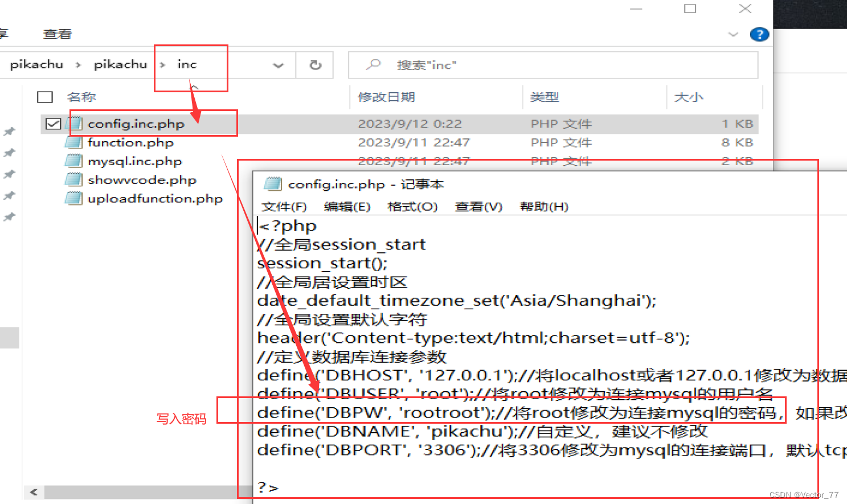Open mysql.inc.php via its file icon
This screenshot has height=504, width=847.
pyautogui.click(x=74, y=161)
